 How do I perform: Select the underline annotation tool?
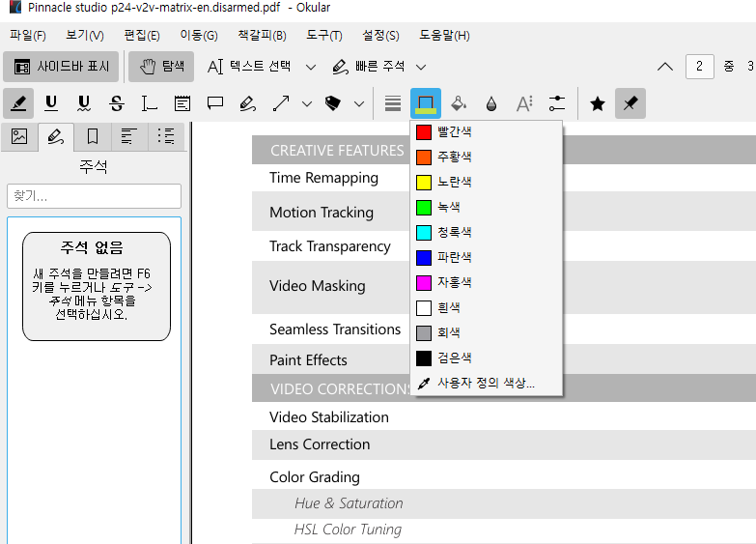pyautogui.click(x=51, y=103)
